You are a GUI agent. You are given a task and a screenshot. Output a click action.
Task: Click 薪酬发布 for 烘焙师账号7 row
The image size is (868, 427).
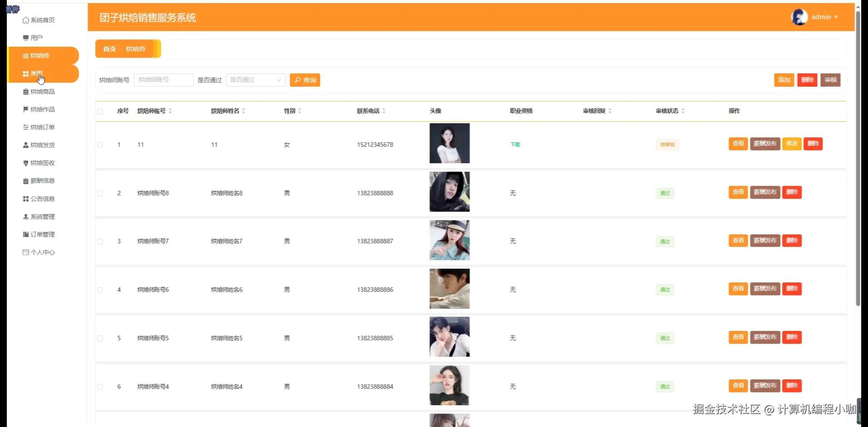(x=765, y=241)
